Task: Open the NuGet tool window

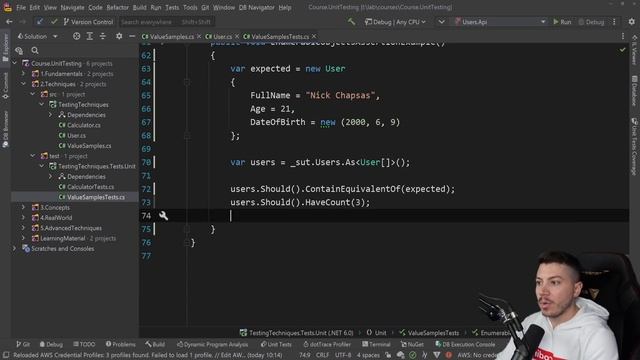Action: pos(412,344)
